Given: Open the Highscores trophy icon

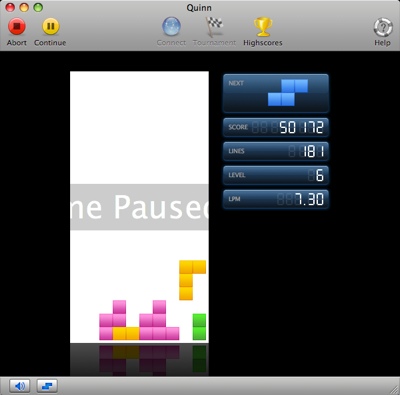Looking at the screenshot, I should click(263, 26).
